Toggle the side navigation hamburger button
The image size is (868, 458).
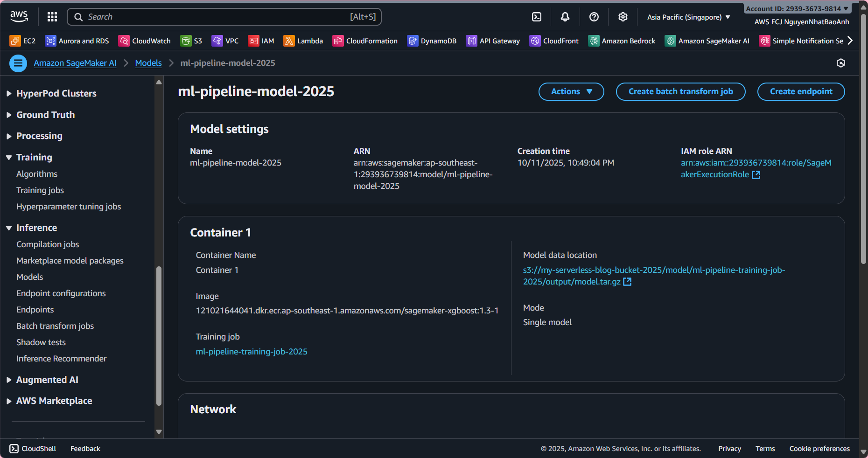point(18,63)
